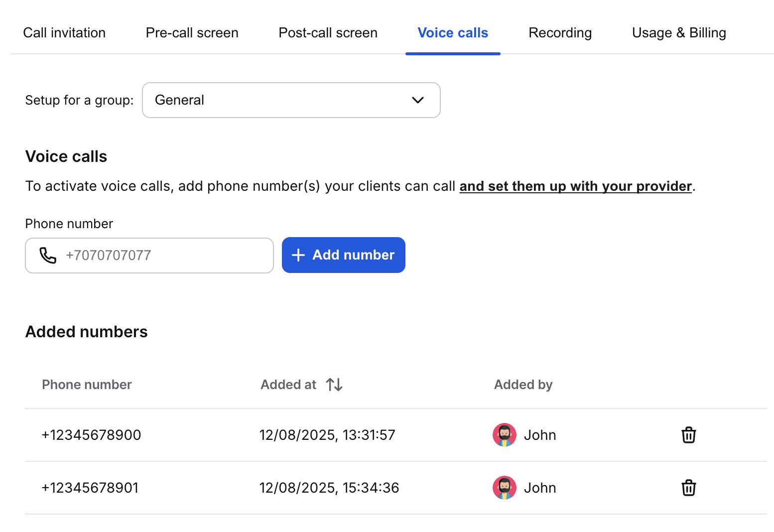The image size is (774, 532).
Task: Select the Voice calls tab
Action: click(453, 33)
